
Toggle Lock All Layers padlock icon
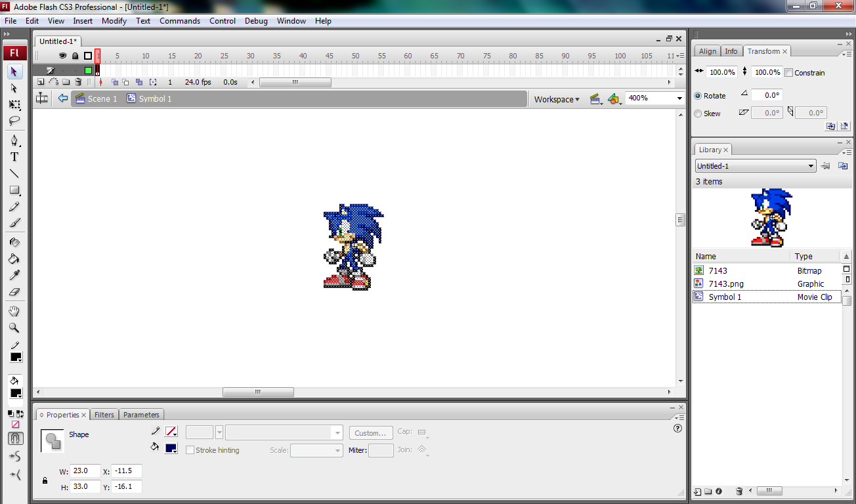[75, 56]
